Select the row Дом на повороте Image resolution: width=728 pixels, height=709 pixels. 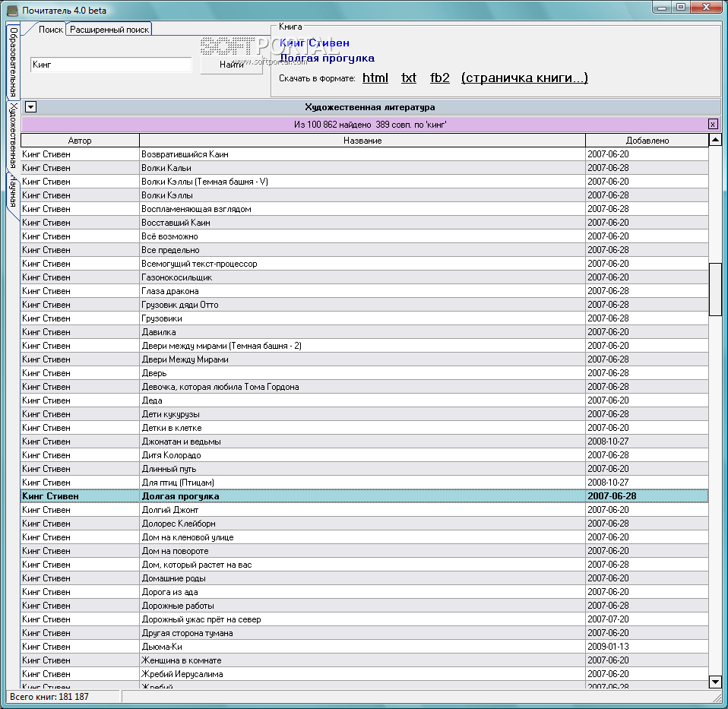(x=365, y=551)
